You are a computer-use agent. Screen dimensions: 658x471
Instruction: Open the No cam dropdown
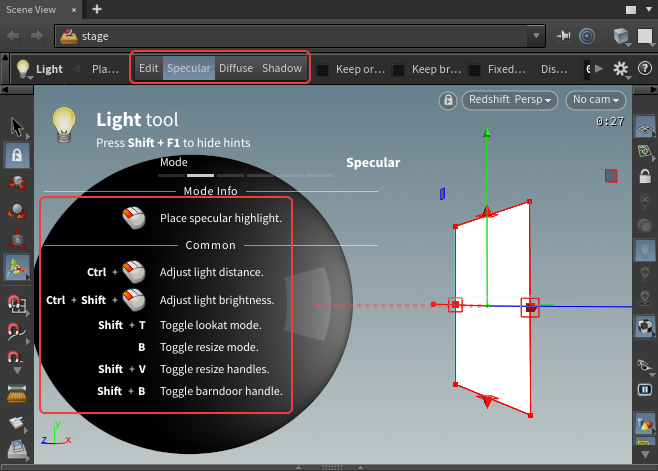pyautogui.click(x=596, y=100)
